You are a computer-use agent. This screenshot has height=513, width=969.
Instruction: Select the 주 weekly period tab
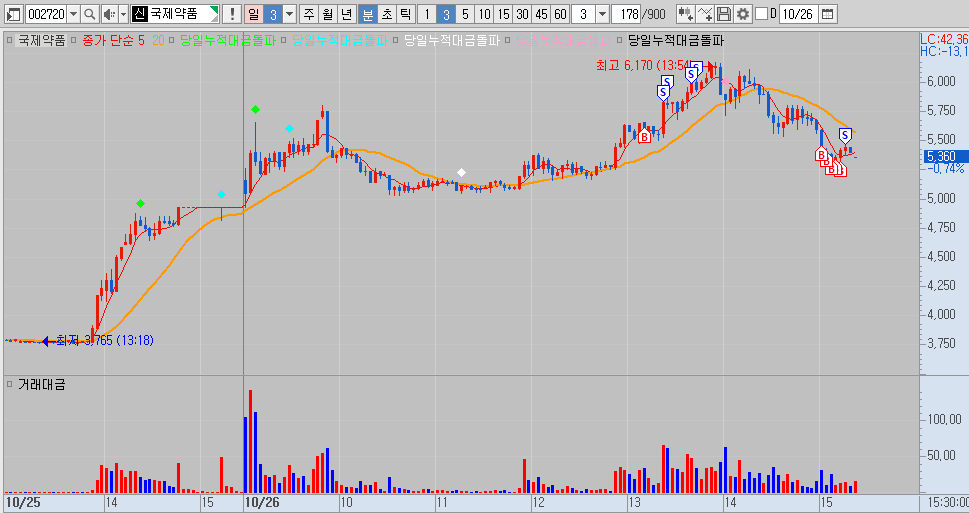click(308, 14)
